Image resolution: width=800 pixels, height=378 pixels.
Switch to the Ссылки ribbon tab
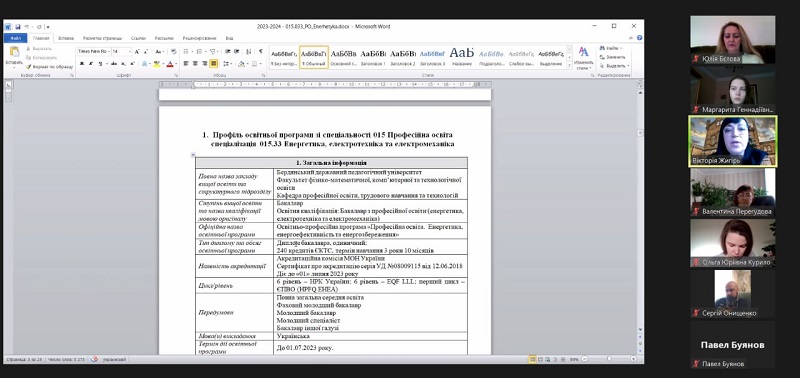click(x=138, y=38)
